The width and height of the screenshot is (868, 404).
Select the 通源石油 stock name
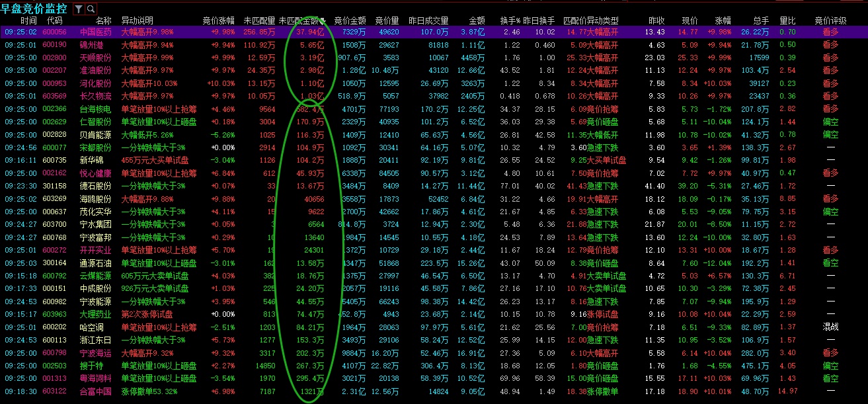(96, 263)
